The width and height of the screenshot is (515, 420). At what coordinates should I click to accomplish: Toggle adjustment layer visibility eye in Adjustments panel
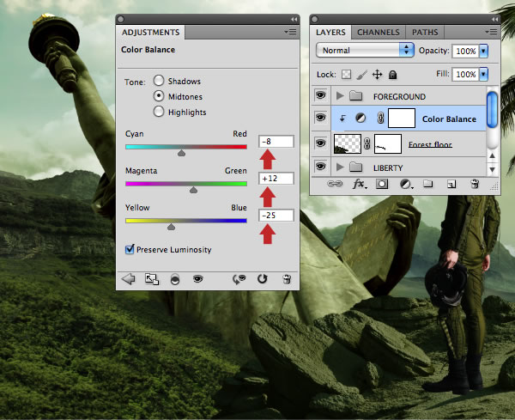(197, 279)
